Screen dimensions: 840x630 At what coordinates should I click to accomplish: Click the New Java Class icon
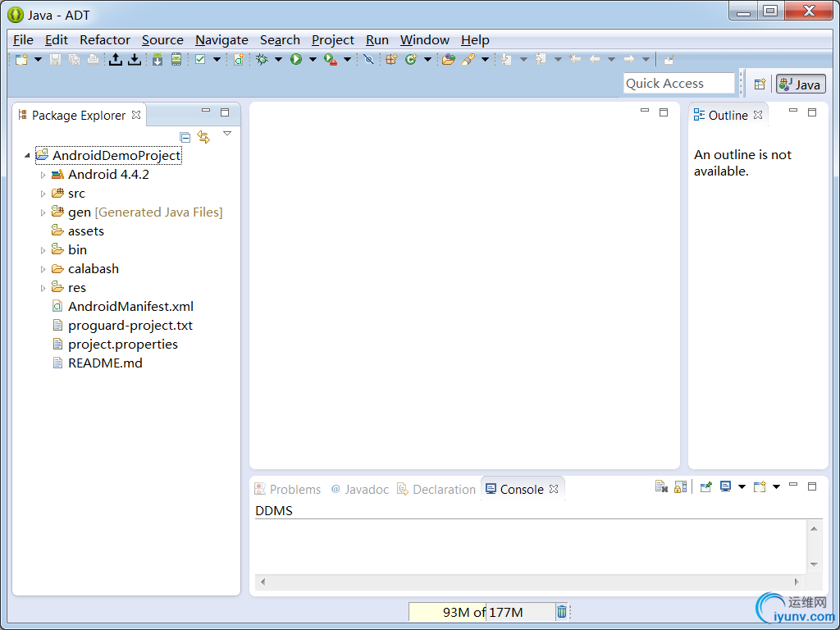point(411,59)
